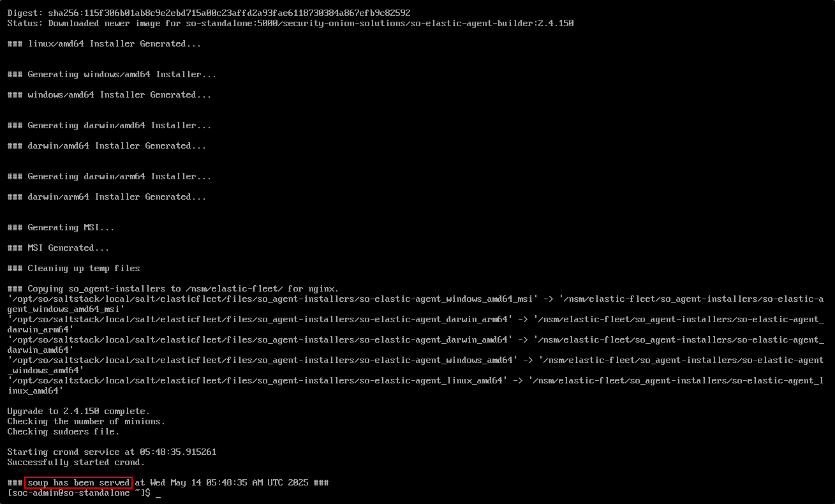Click the "Generating windows/amd64 Installer" line
Image resolution: width=835 pixels, height=504 pixels.
[x=112, y=75]
